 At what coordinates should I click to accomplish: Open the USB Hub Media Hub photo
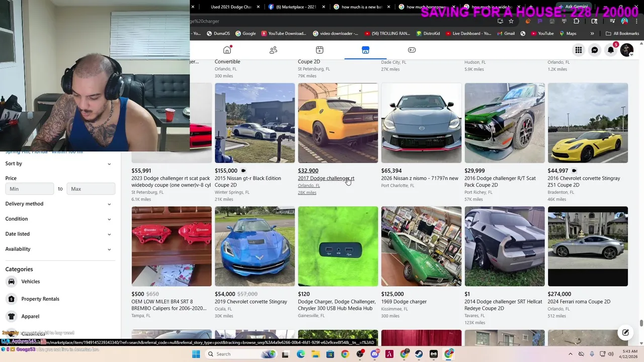pyautogui.click(x=338, y=246)
